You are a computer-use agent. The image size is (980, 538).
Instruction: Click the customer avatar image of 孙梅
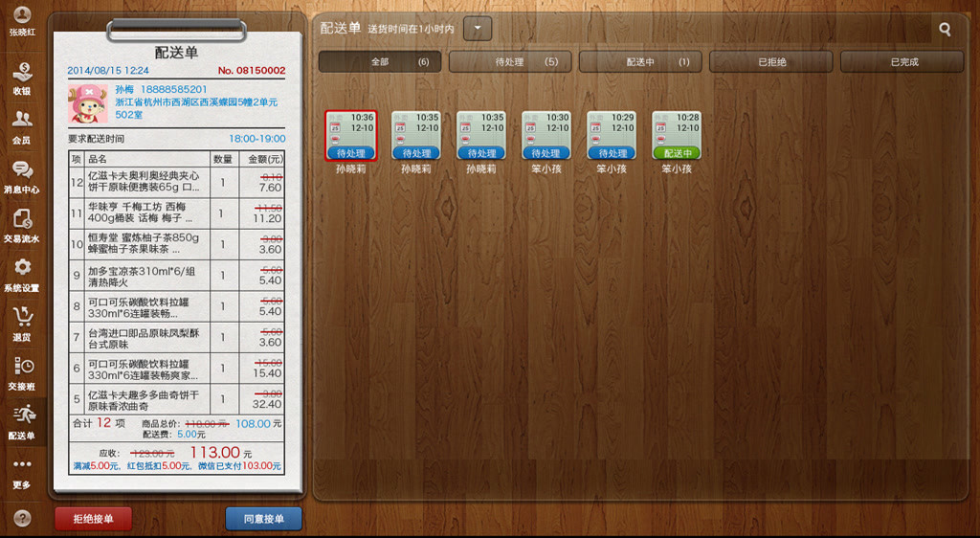(x=87, y=103)
